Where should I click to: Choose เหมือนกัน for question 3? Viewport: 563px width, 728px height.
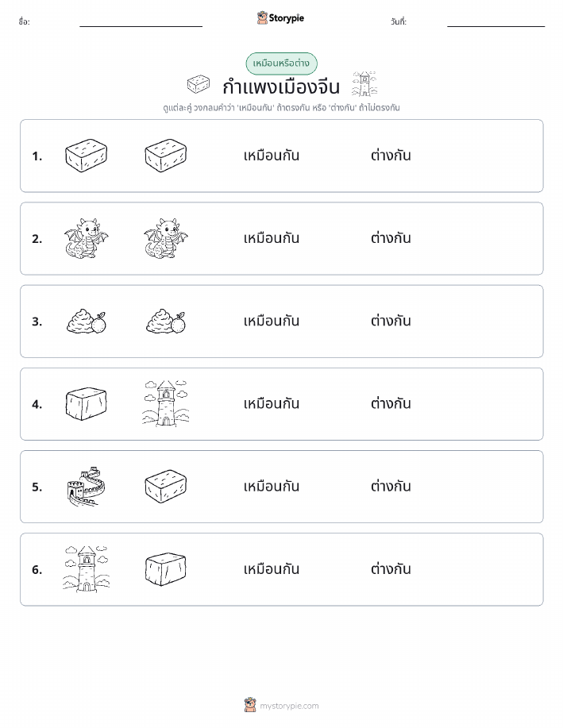272,321
